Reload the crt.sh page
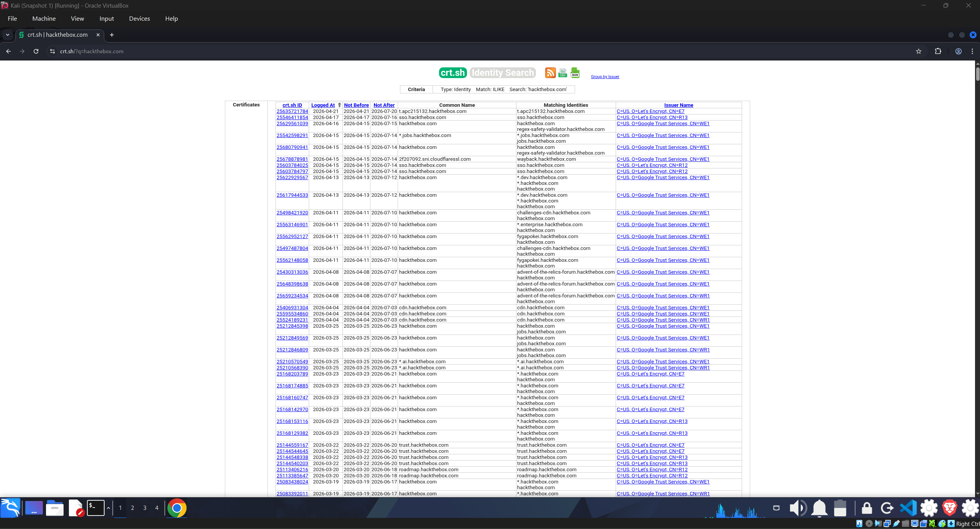980x529 pixels. click(x=36, y=51)
